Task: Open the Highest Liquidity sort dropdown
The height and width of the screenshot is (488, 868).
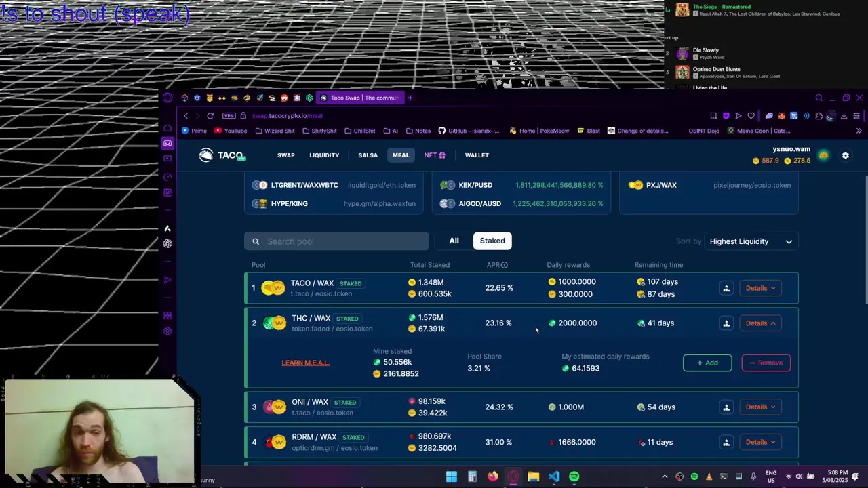Action: 751,241
